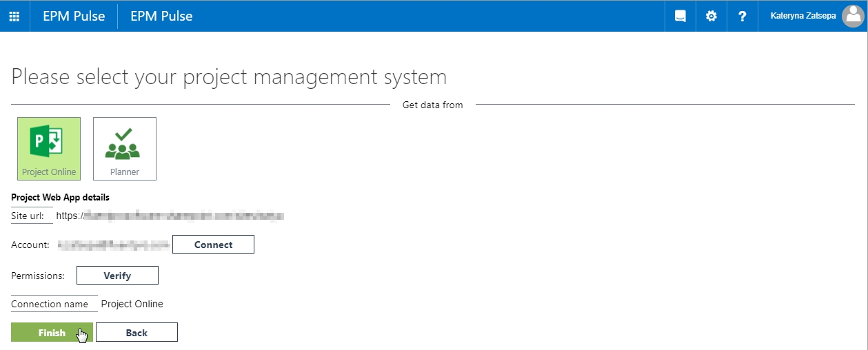The height and width of the screenshot is (350, 868).
Task: Select the Planner tile
Action: (x=125, y=149)
